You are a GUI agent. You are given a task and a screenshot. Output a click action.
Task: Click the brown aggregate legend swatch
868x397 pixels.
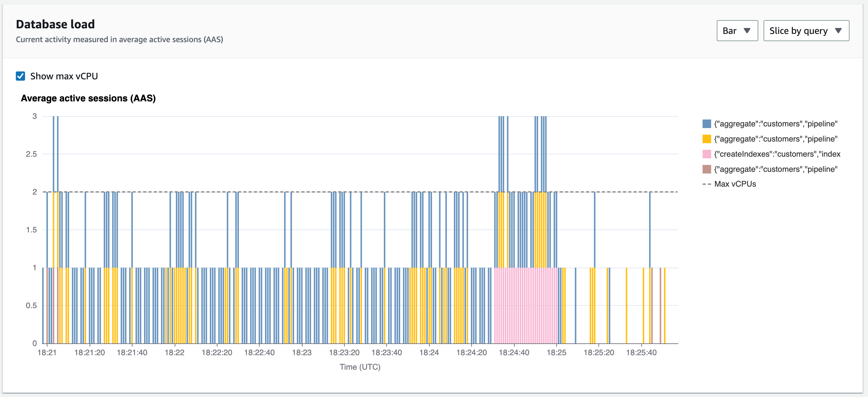(707, 170)
